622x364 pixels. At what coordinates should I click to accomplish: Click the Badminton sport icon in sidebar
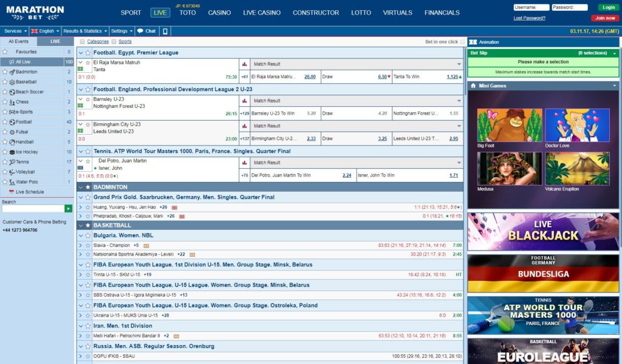(x=12, y=72)
